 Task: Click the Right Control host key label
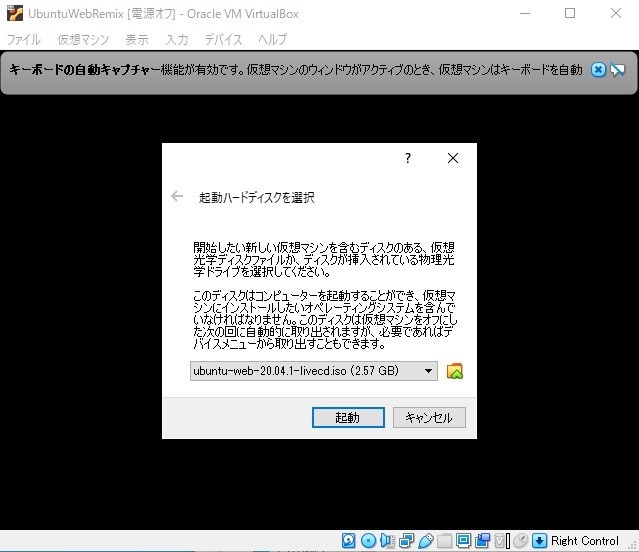tap(585, 541)
